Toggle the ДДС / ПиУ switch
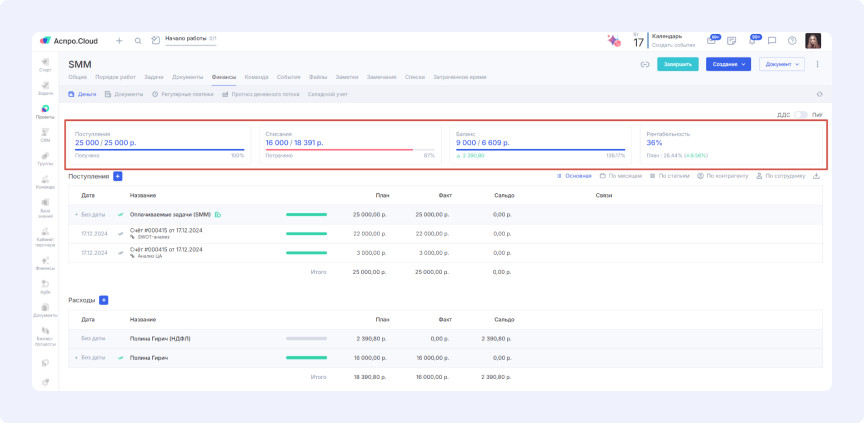 tap(800, 115)
